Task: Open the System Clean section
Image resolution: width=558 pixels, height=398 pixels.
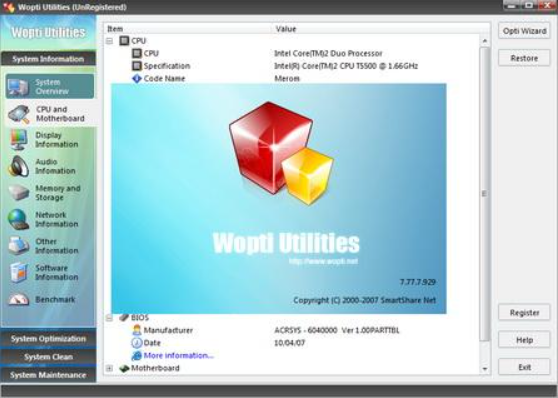Action: point(48,357)
